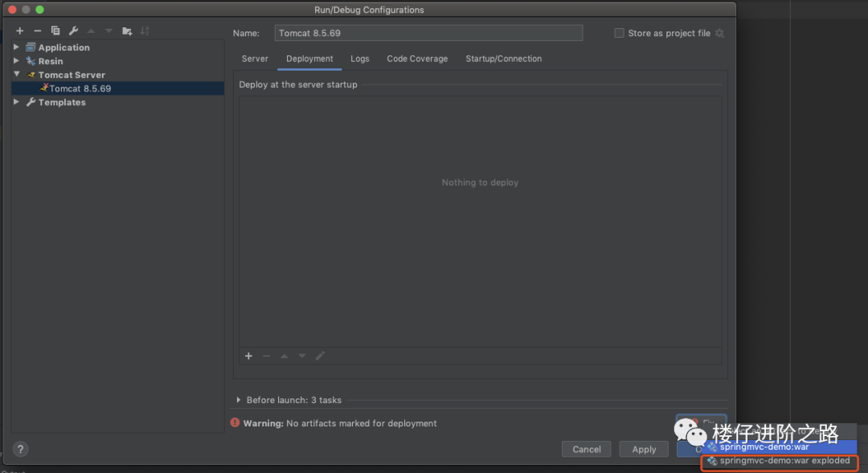Viewport: 868px width, 473px height.
Task: Expand the Application tree node
Action: pyautogui.click(x=17, y=47)
